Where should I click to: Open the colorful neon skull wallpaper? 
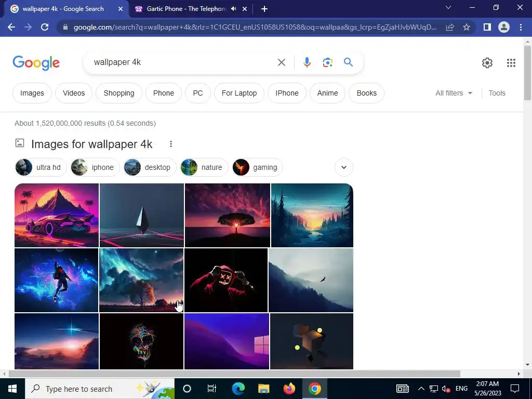pyautogui.click(x=141, y=341)
